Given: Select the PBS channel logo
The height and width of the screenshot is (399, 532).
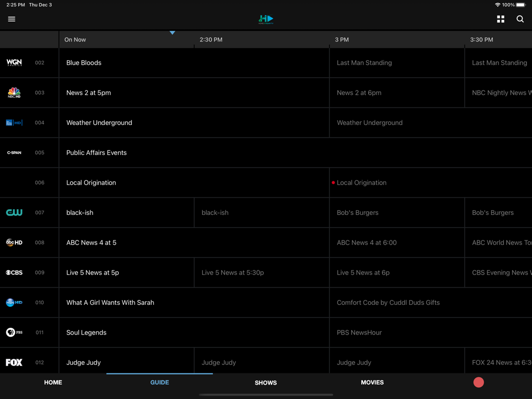Looking at the screenshot, I should [x=14, y=332].
